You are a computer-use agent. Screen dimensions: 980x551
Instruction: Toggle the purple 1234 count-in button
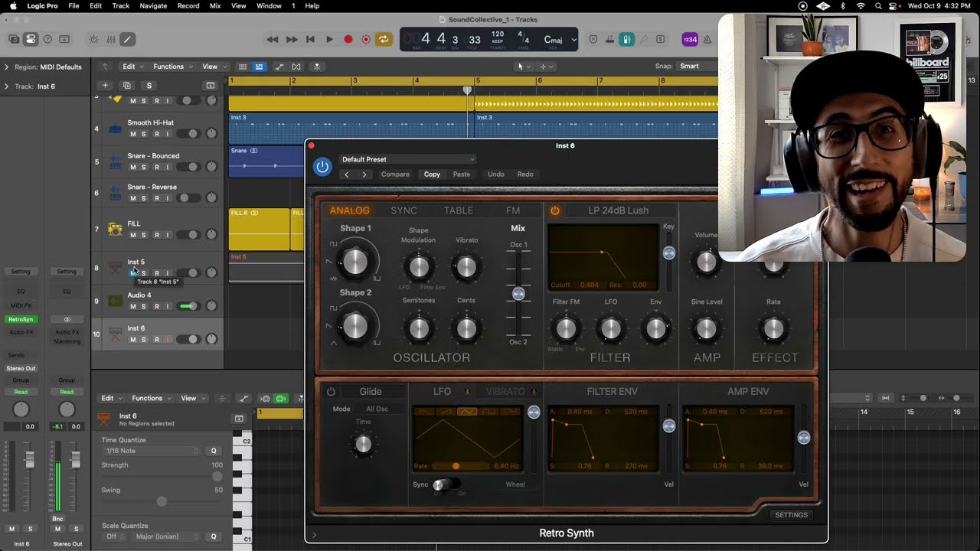coord(690,39)
